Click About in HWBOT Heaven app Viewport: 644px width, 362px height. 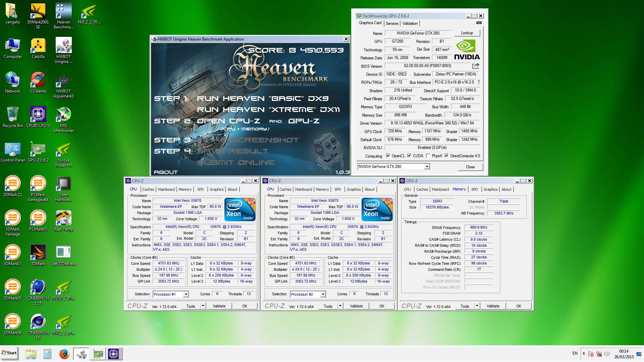(166, 172)
